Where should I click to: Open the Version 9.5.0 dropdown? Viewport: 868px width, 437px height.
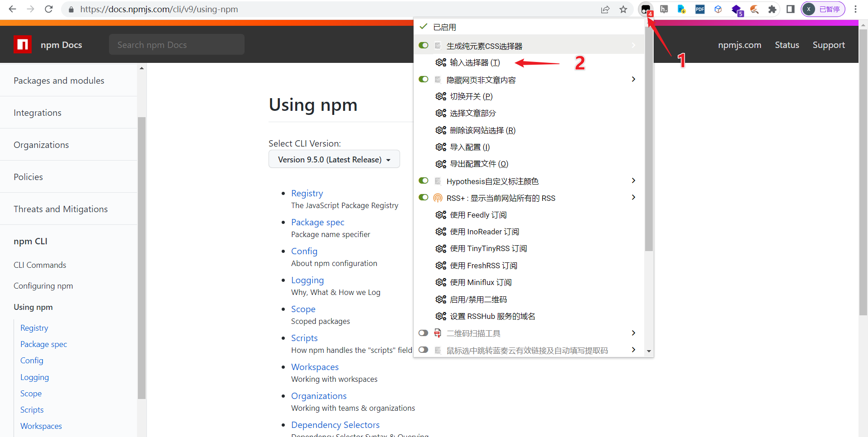pos(334,159)
